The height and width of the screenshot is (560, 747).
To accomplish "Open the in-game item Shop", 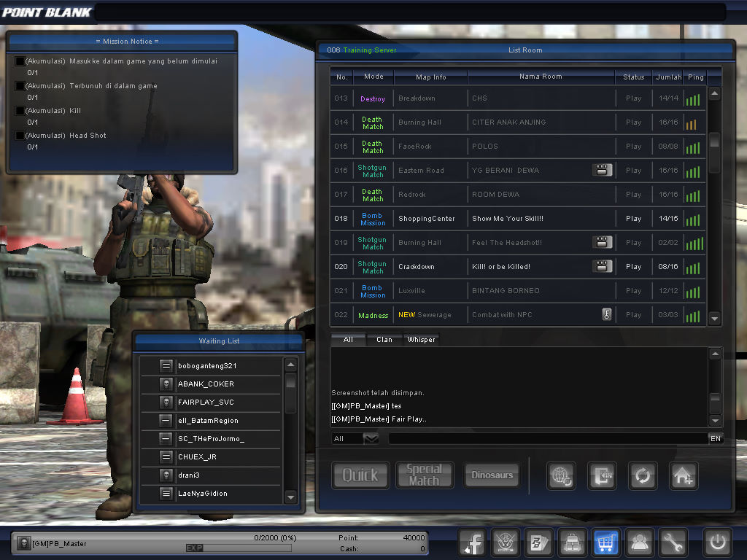I will 606,542.
